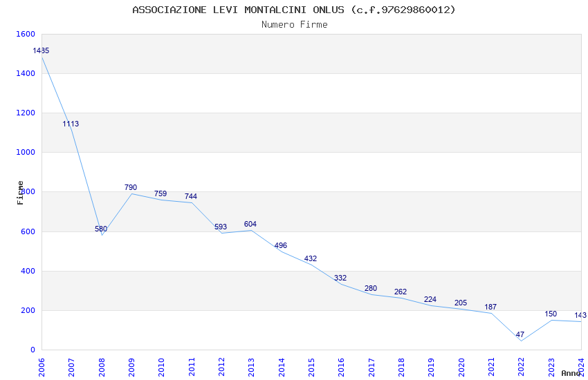Click the 2012 year label

(x=221, y=367)
